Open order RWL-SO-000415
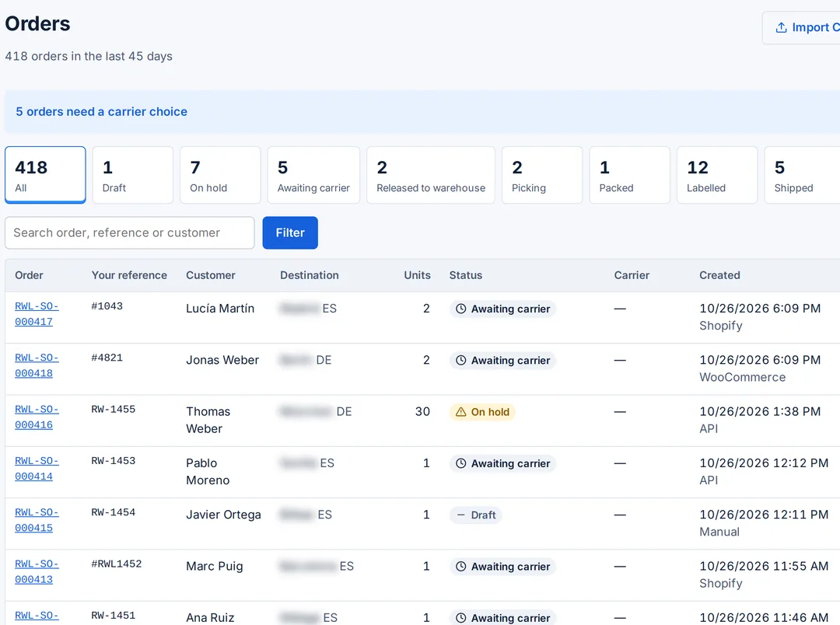The image size is (840, 625). point(37,520)
